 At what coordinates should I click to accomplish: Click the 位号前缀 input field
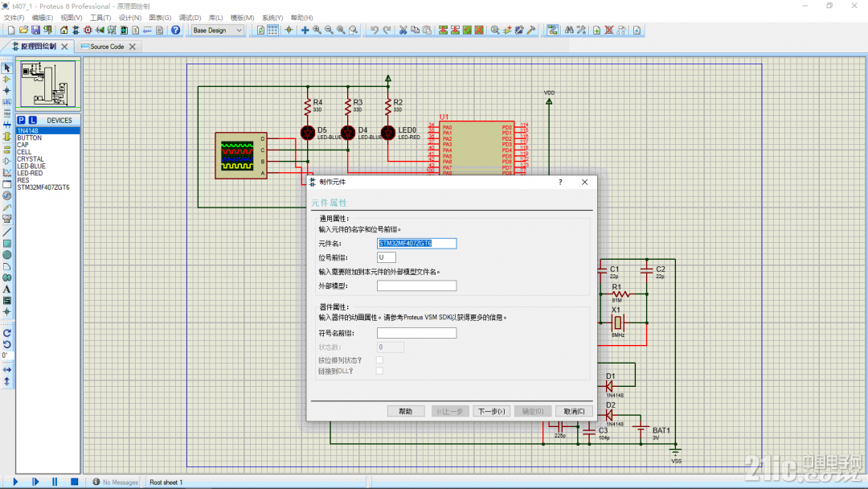(x=387, y=257)
